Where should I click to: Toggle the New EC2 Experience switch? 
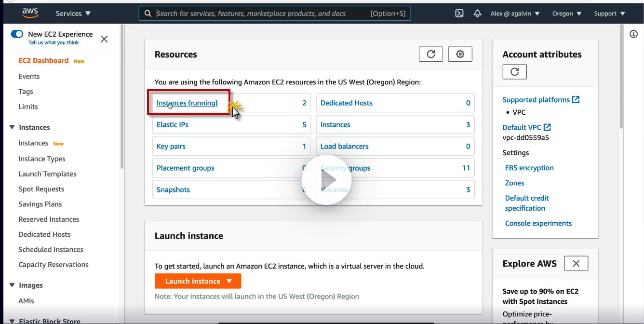click(x=17, y=34)
